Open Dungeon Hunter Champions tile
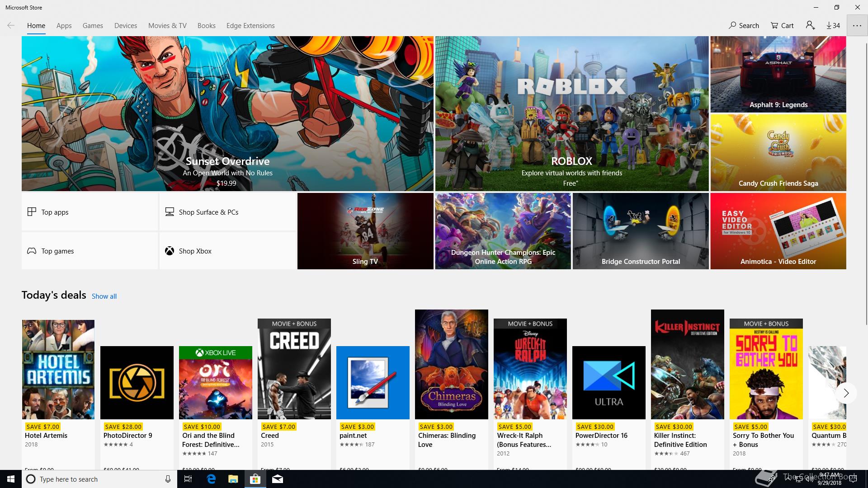Screen dimensions: 868x488 [x=503, y=231]
